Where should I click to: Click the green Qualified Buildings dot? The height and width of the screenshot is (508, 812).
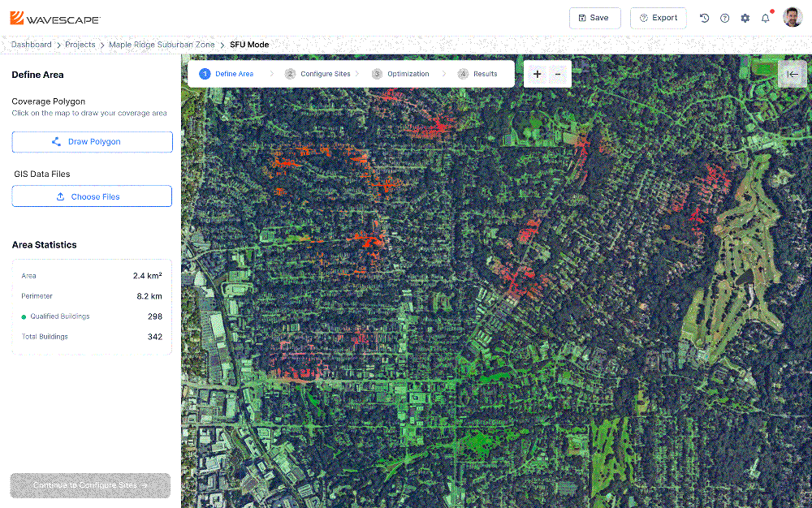[24, 316]
